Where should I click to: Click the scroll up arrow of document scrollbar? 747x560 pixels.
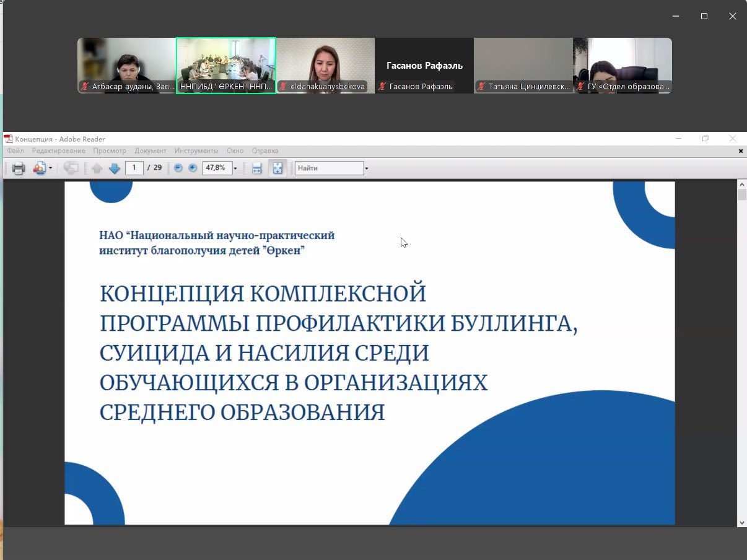(x=742, y=185)
